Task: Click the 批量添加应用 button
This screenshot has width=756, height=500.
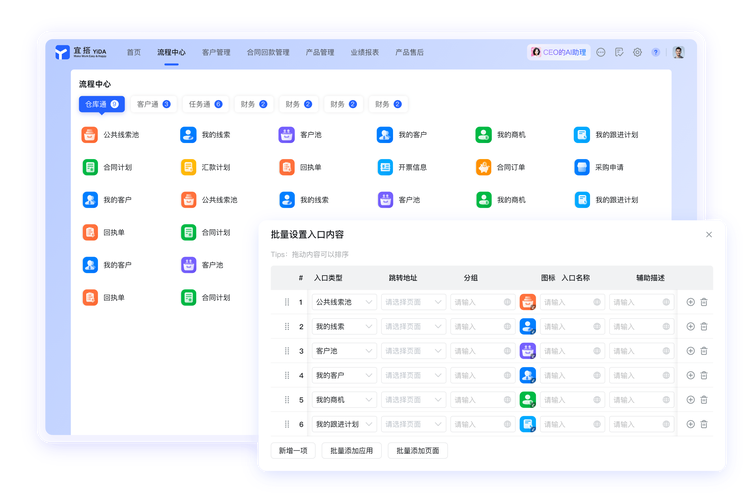Action: coord(351,451)
